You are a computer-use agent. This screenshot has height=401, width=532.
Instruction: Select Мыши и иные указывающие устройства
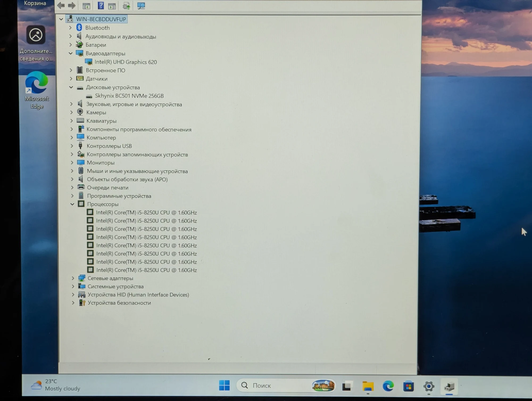click(137, 171)
